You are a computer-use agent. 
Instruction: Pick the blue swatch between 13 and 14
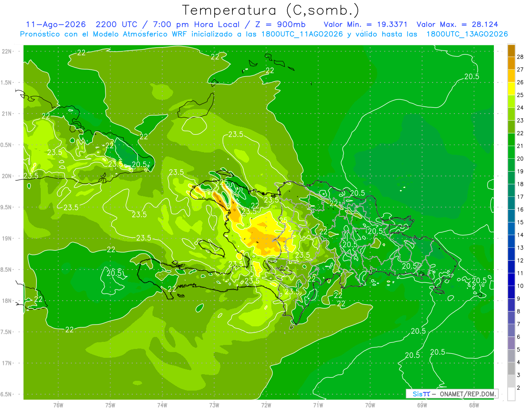pyautogui.click(x=511, y=241)
